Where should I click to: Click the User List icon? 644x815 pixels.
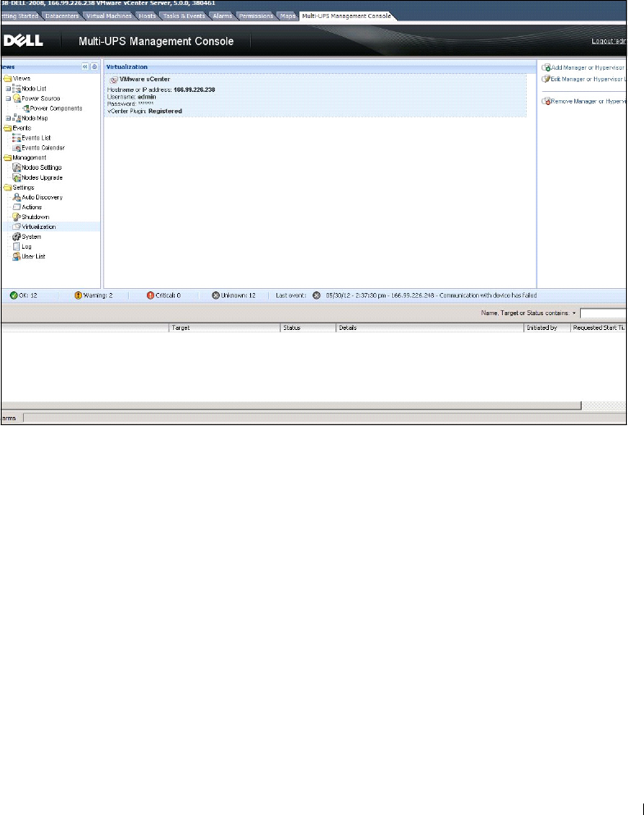pyautogui.click(x=16, y=256)
